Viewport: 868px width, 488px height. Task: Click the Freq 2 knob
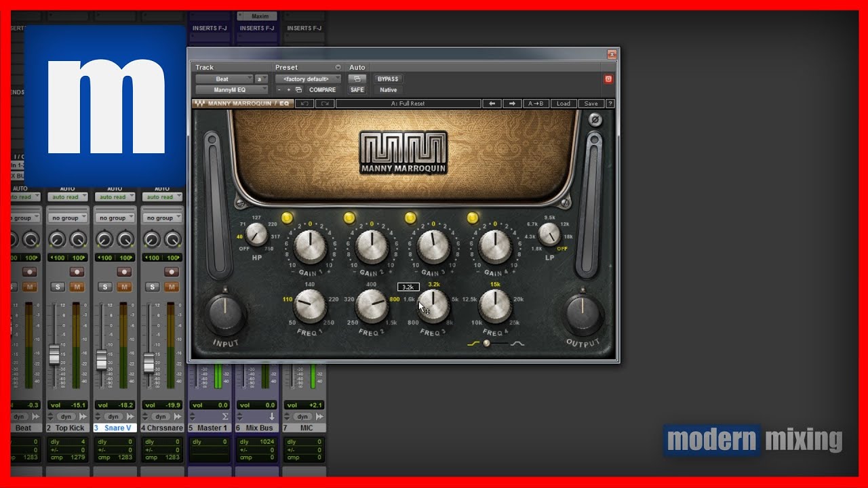click(372, 306)
